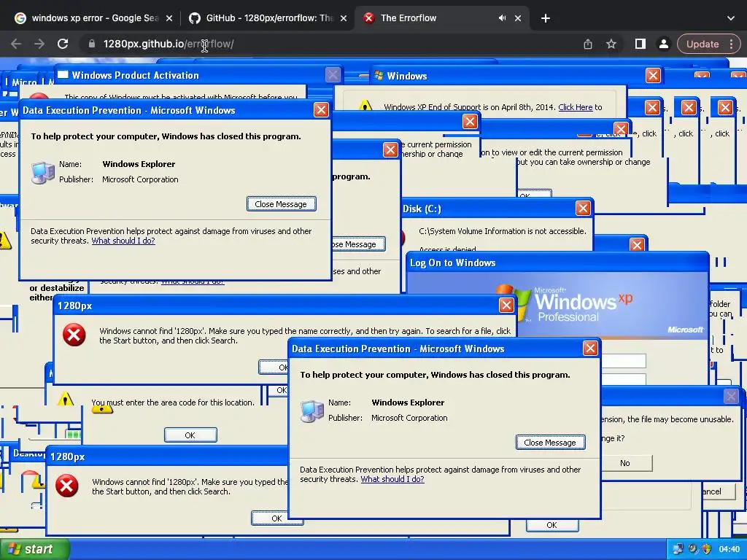Viewport: 747px width, 560px height.
Task: Click the Log On to Windows title bar
Action: [557, 262]
